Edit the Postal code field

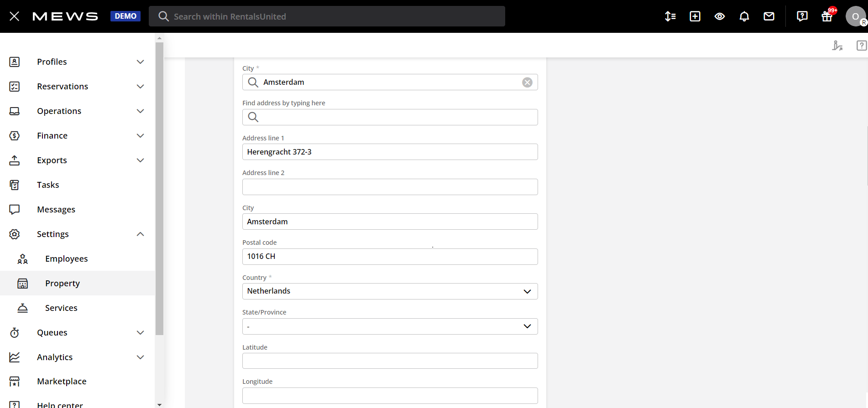point(390,257)
